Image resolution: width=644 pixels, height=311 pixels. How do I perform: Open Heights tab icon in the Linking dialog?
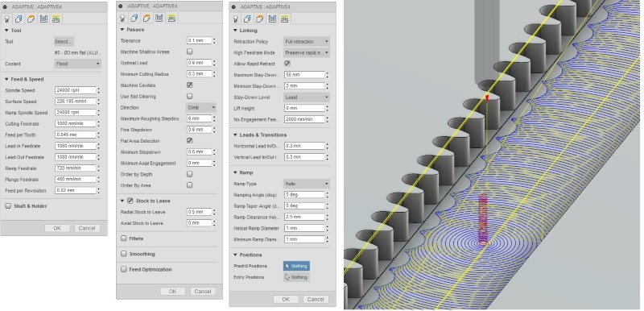coord(259,19)
